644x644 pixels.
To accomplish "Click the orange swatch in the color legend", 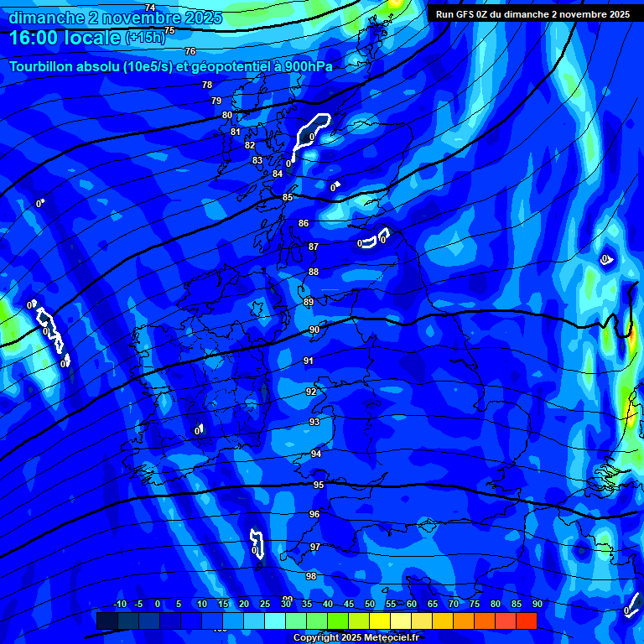I will click(463, 621).
